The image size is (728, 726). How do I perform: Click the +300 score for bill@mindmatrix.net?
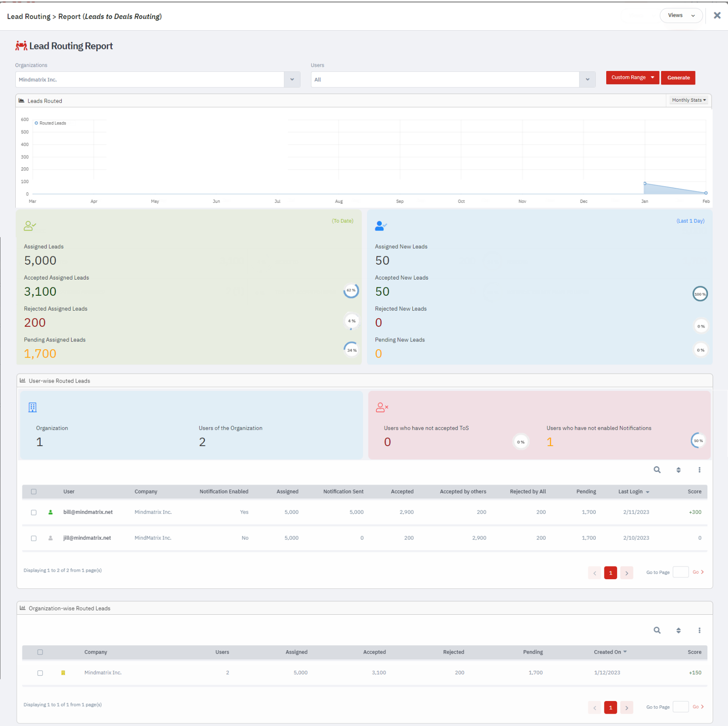click(x=695, y=512)
